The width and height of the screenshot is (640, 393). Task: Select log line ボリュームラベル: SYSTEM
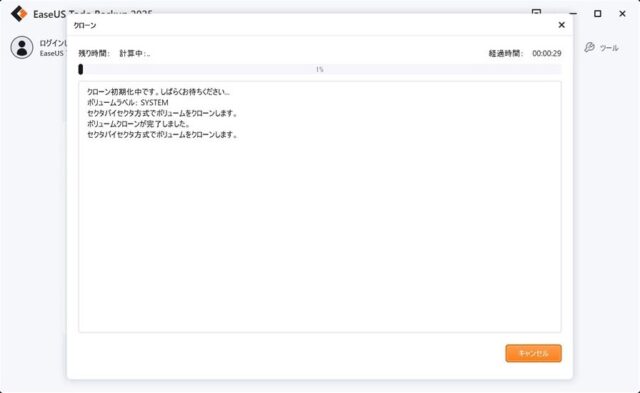pos(128,102)
